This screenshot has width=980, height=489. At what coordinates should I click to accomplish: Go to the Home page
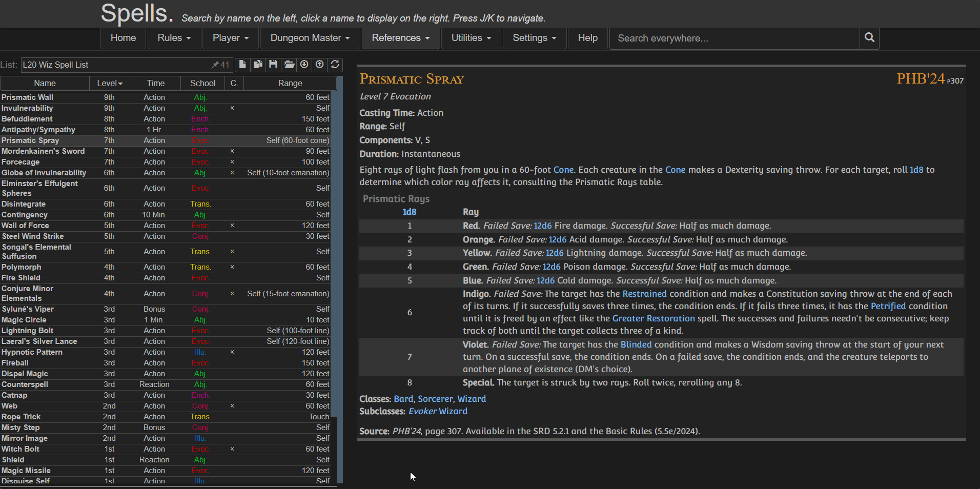click(x=123, y=38)
